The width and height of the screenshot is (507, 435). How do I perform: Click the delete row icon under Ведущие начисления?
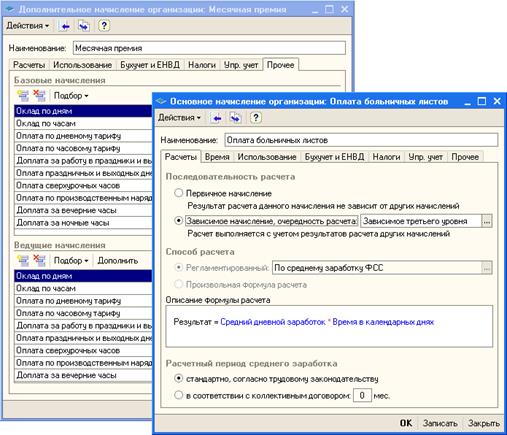40,261
